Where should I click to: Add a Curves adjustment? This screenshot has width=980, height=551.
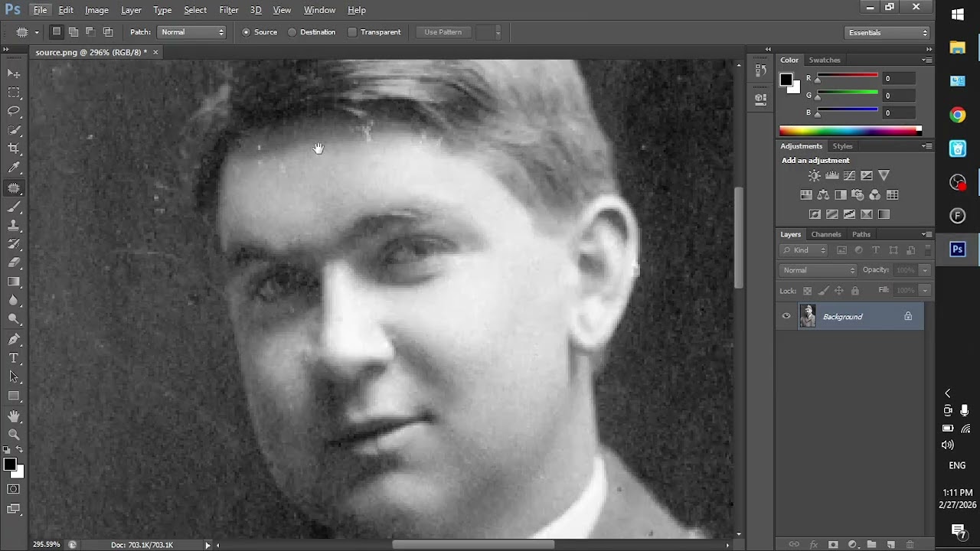tap(849, 176)
